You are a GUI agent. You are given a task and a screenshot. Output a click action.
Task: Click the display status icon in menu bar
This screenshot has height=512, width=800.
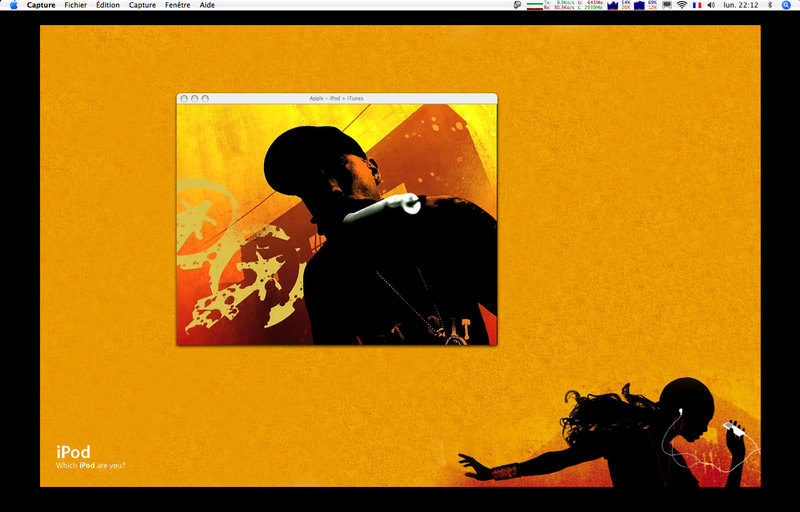point(667,5)
